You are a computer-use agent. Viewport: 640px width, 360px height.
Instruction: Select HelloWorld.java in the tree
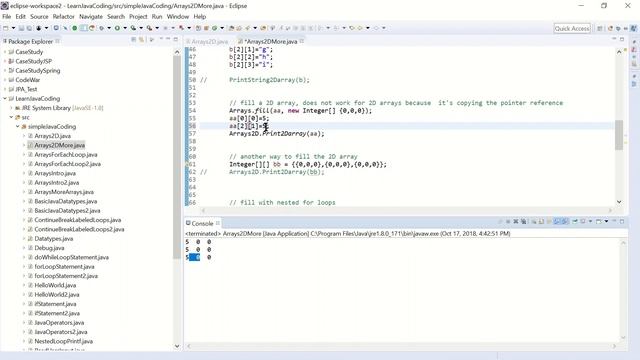click(55, 285)
